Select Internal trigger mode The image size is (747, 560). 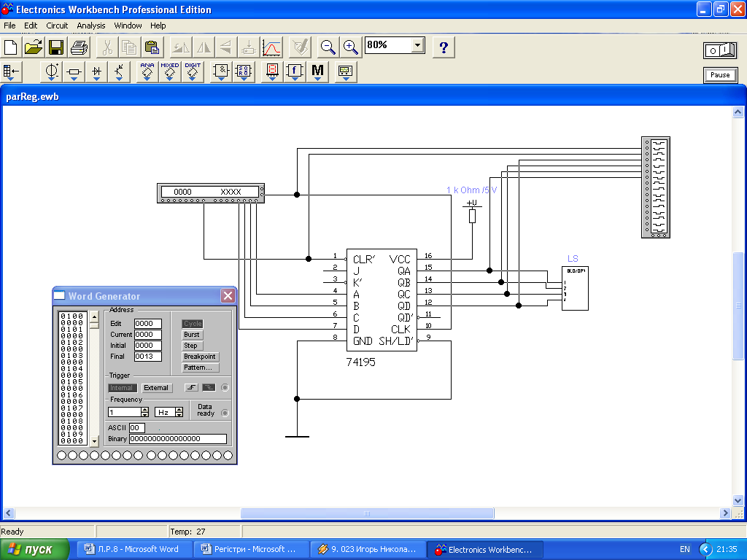122,388
